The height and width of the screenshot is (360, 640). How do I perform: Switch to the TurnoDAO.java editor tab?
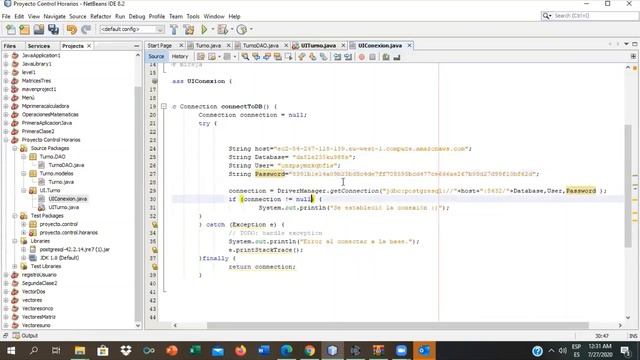coord(260,45)
